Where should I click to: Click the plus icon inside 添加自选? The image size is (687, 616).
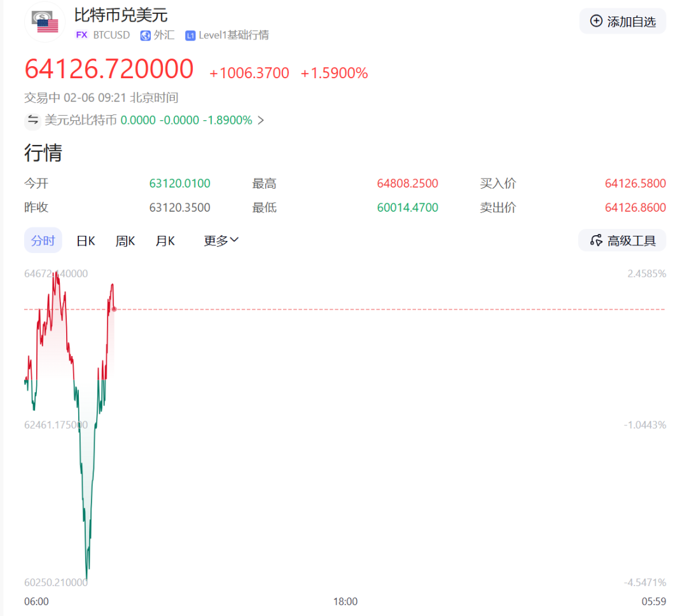(x=595, y=21)
